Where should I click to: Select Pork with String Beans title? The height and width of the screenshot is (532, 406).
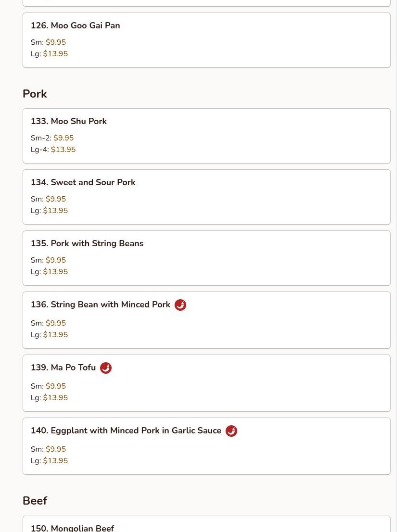pos(87,243)
